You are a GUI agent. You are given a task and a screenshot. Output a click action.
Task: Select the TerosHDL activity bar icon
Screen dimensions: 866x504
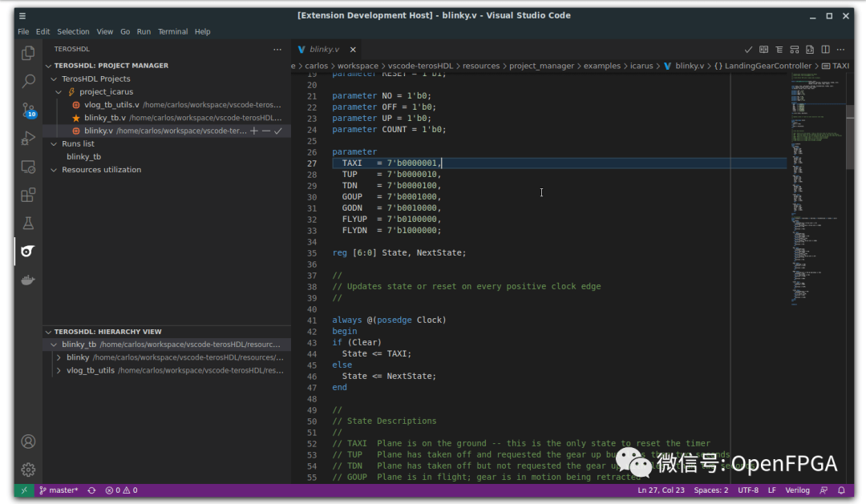(28, 251)
